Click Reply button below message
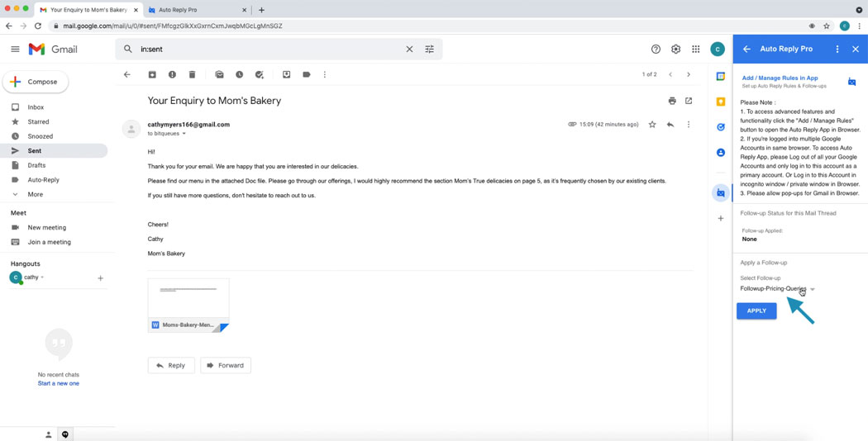The image size is (868, 441). (x=171, y=365)
